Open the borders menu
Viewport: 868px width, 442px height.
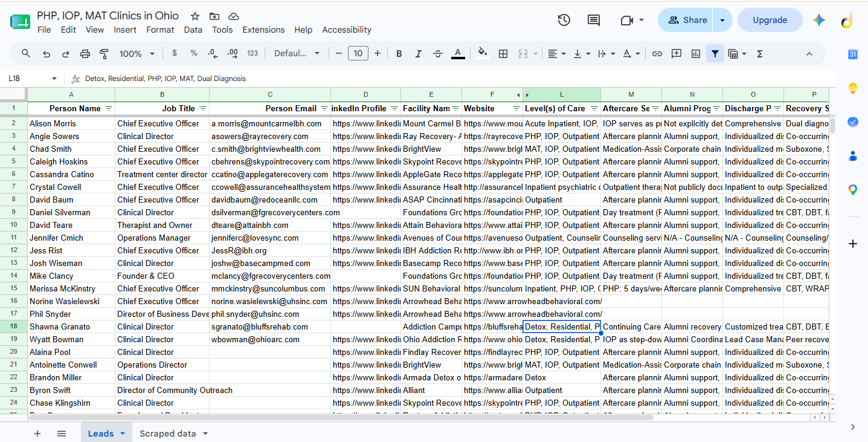(503, 53)
